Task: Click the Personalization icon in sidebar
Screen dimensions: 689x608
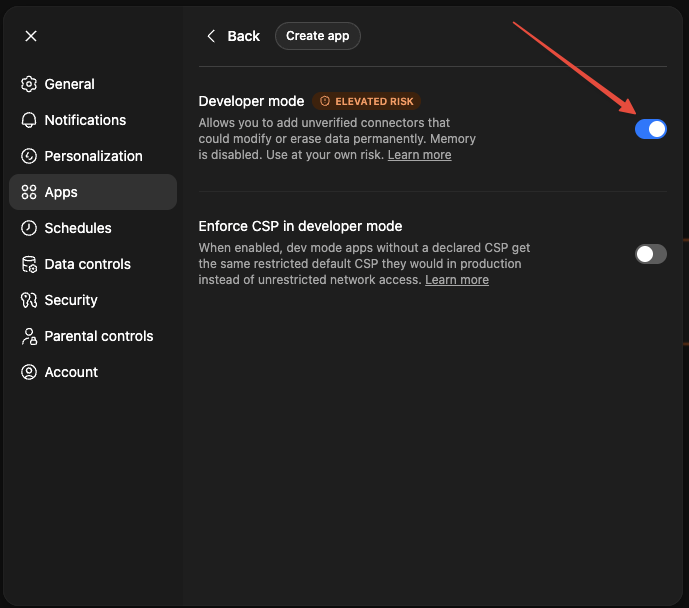Action: [29, 156]
